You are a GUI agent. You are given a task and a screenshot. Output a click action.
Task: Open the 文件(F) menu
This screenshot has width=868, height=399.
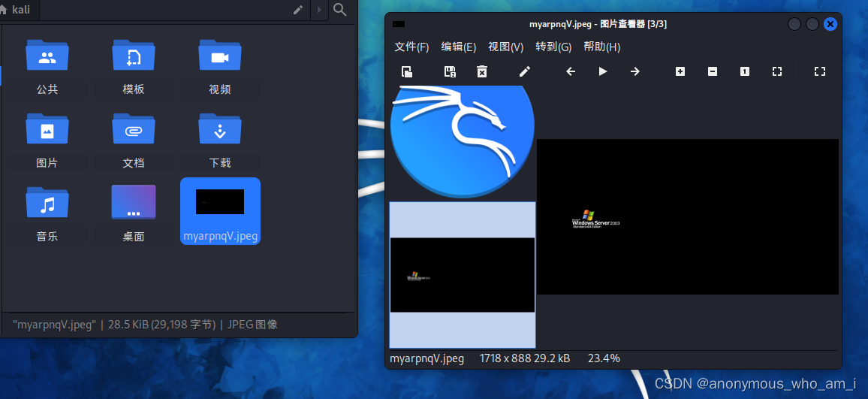pos(411,47)
